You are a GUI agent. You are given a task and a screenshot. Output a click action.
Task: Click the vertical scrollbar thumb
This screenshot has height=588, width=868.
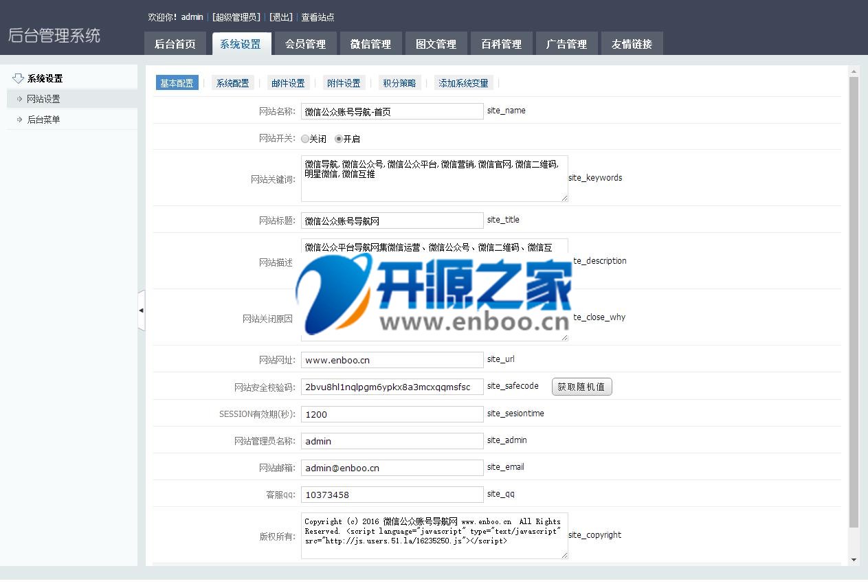click(x=854, y=302)
